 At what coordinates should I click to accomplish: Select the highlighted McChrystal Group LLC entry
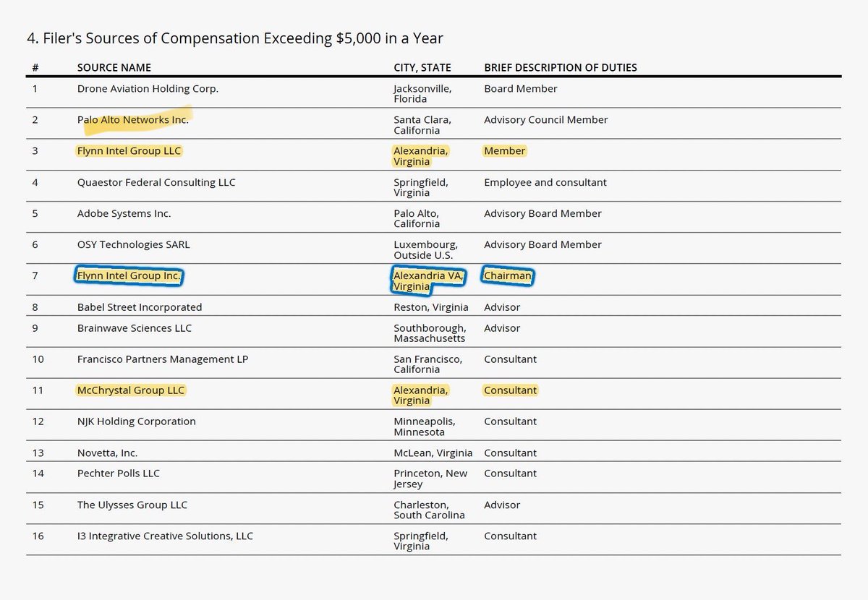point(131,390)
